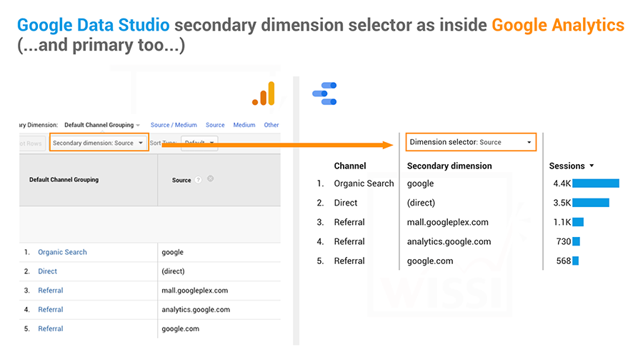The image size is (643, 364).
Task: Click the Channel column header in Data Studio
Action: 350,166
